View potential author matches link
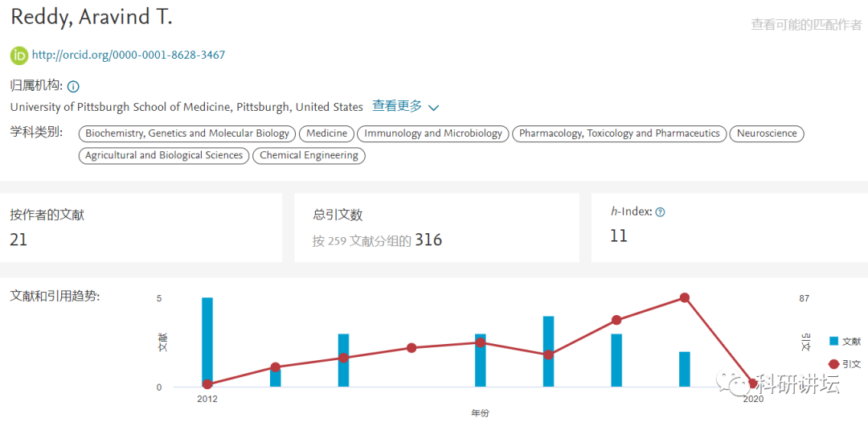868x422 pixels. tap(806, 25)
